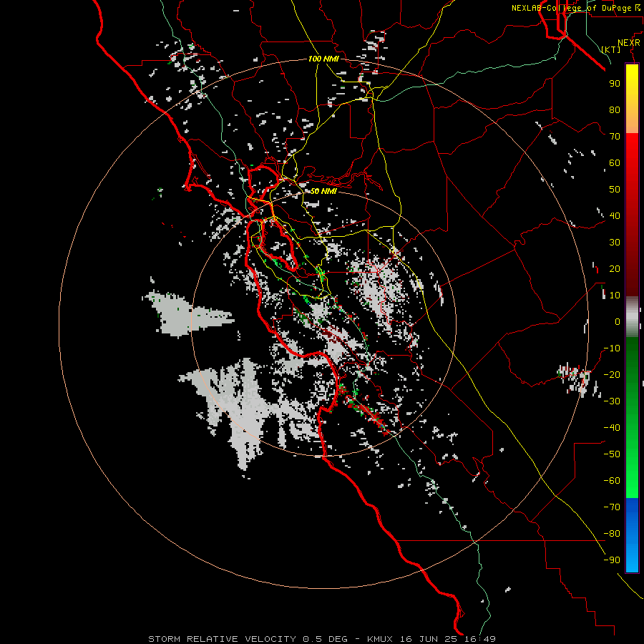This screenshot has height=644, width=644.
Task: Click the "NEXR" label above the scale
Action: [629, 43]
